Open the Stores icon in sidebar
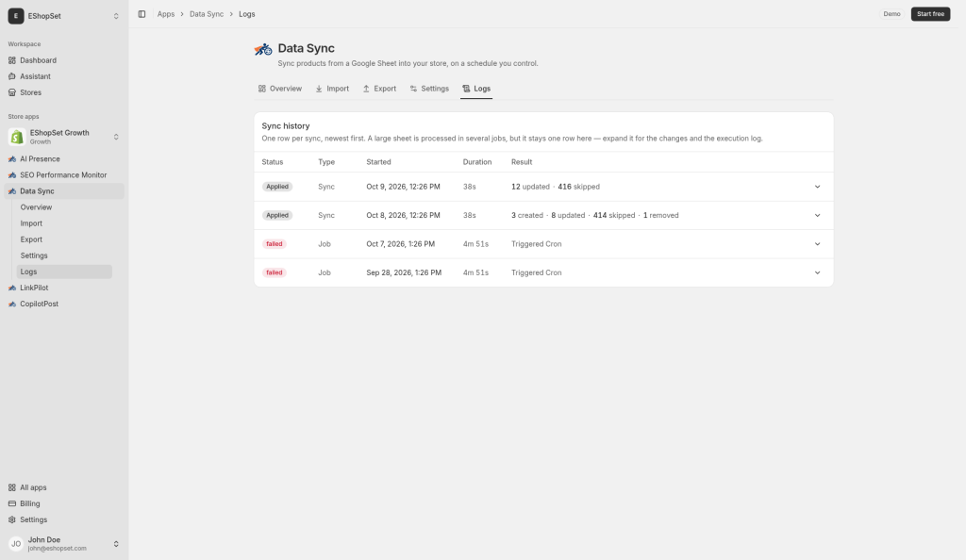Screen dimensions: 966x560 point(11,92)
